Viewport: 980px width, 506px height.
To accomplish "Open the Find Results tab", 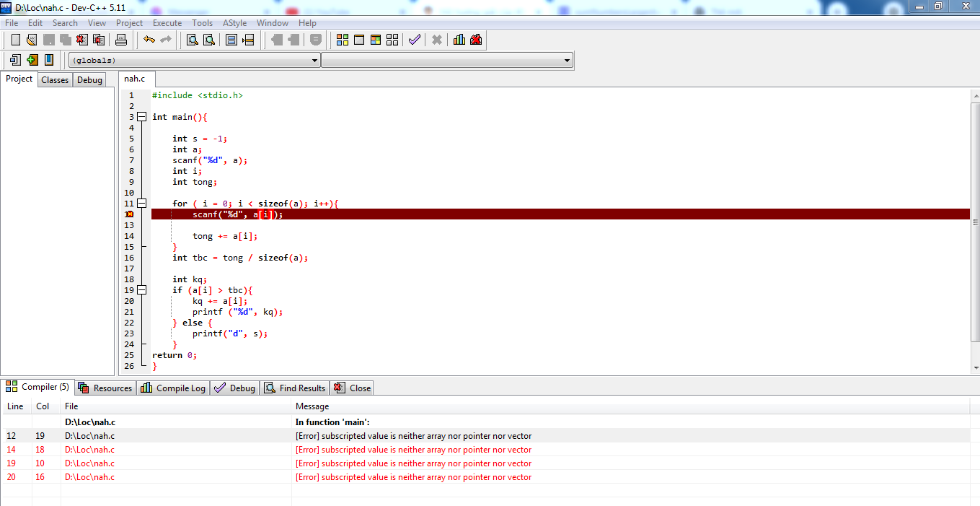I will [295, 388].
